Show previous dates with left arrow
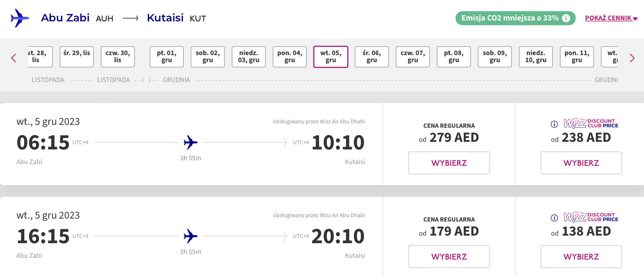 click(x=13, y=58)
